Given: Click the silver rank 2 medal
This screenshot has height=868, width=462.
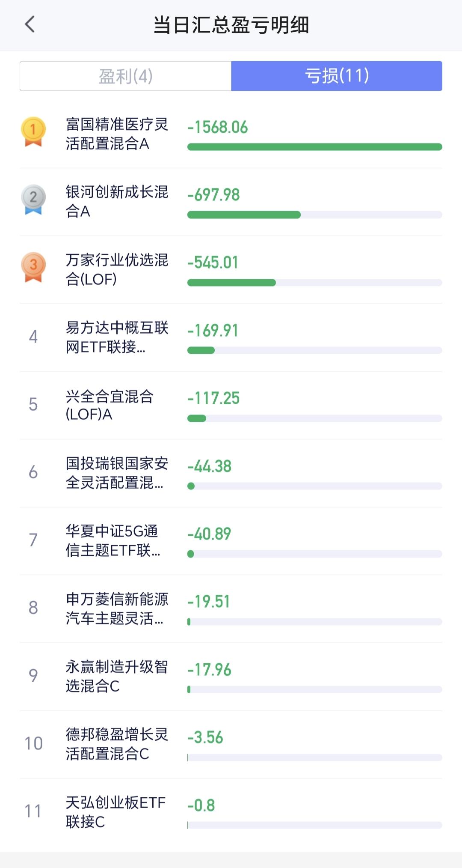Looking at the screenshot, I should coord(33,200).
